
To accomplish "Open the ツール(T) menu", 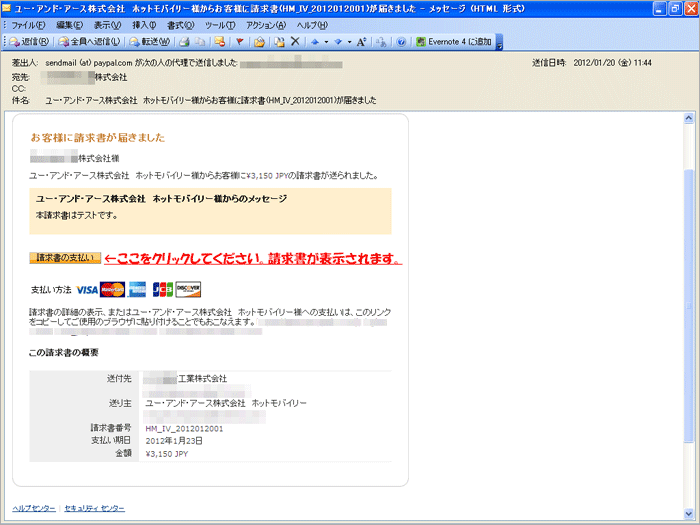I will (220, 25).
